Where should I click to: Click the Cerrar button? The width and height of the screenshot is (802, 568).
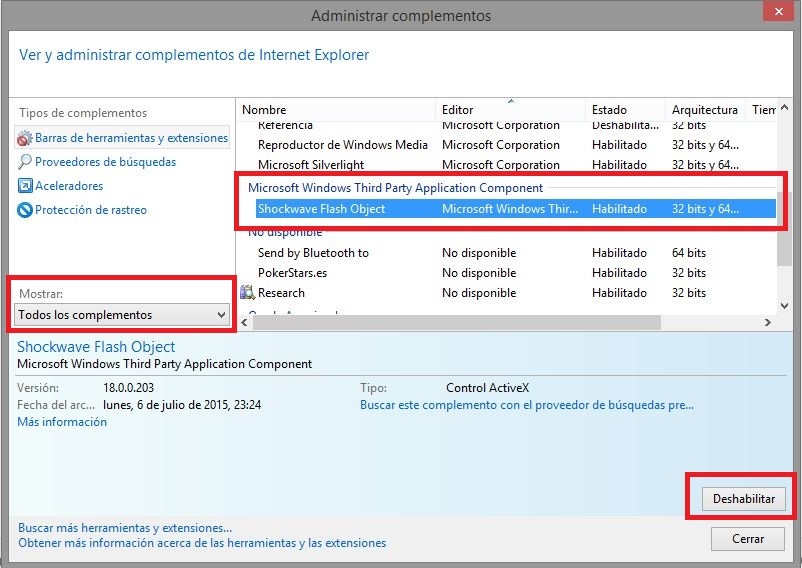pos(748,539)
